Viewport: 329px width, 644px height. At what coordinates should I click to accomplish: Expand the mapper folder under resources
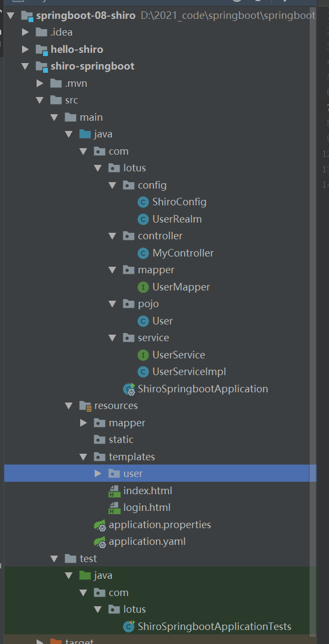click(83, 423)
